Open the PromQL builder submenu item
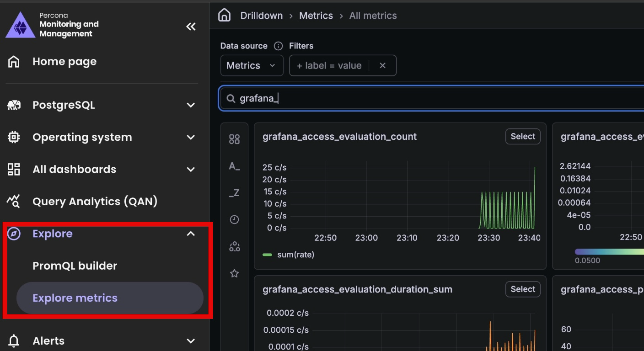The height and width of the screenshot is (351, 644). (75, 266)
